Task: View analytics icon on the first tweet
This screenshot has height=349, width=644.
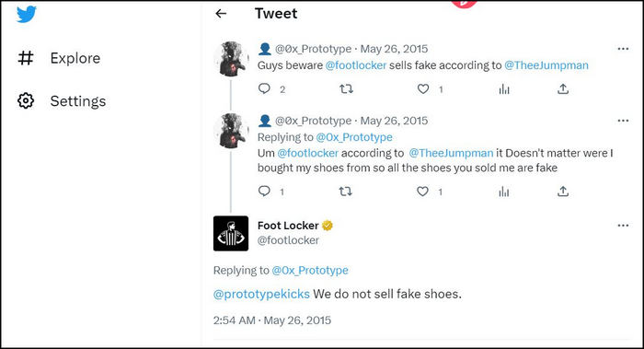Action: click(x=504, y=88)
